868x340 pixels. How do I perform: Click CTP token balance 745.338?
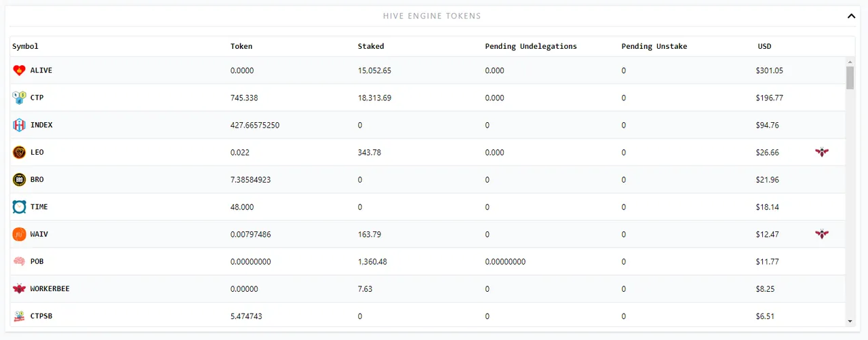click(x=244, y=98)
